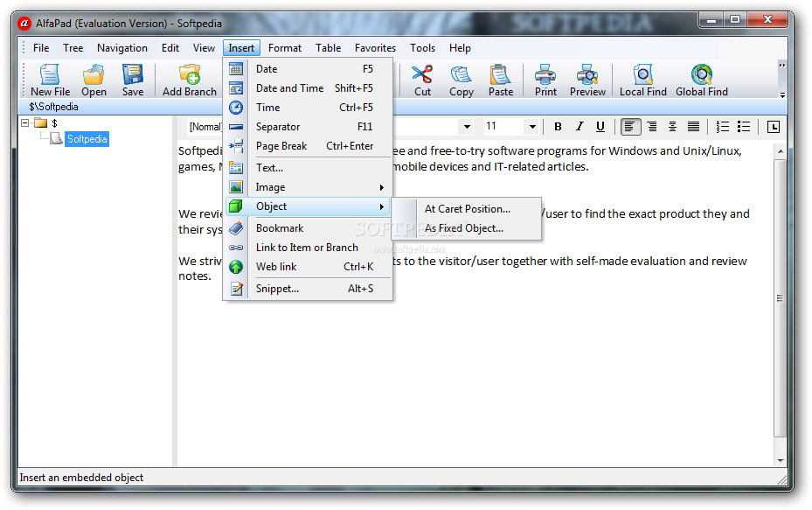
Task: Open the Format menu
Action: click(285, 48)
